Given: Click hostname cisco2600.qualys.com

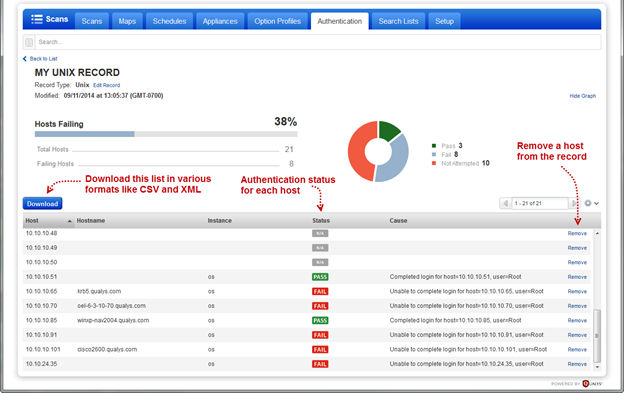Looking at the screenshot, I should [107, 349].
